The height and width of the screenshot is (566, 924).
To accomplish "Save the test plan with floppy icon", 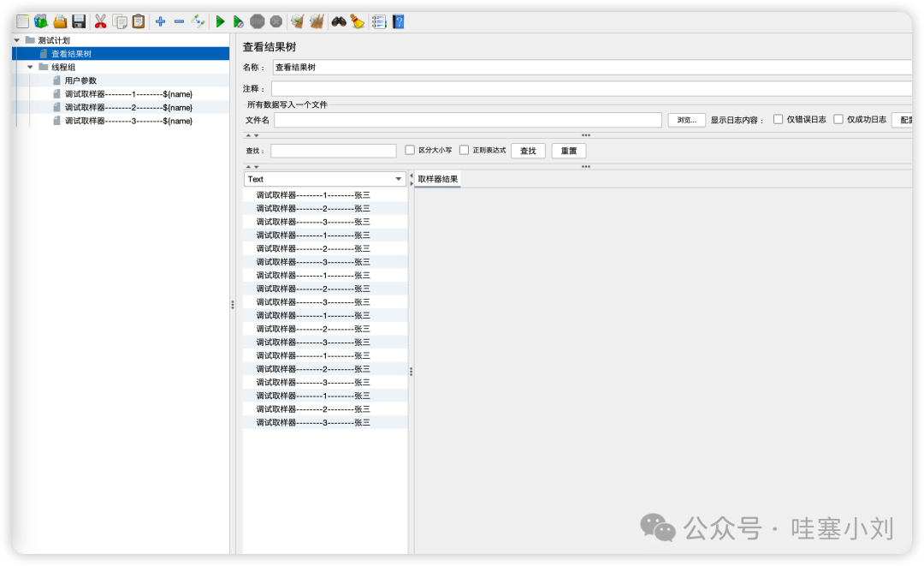I will 79,21.
